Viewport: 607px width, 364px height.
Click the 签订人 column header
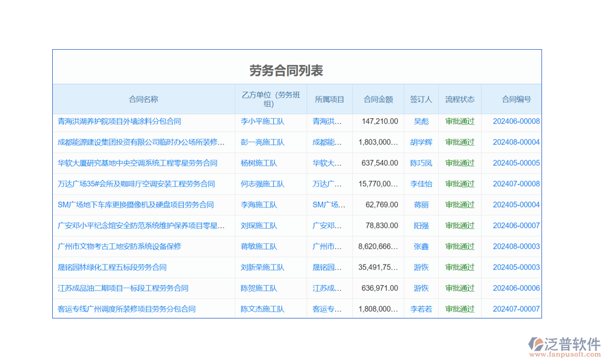coord(421,99)
